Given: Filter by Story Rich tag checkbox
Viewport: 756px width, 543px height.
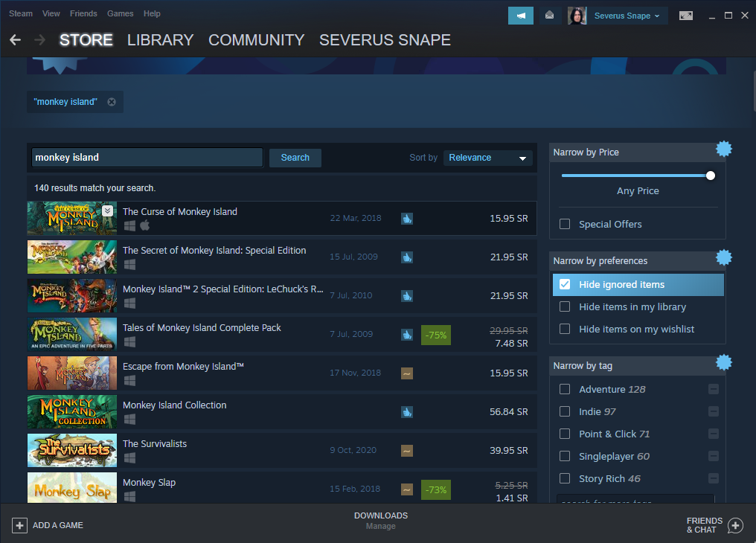Looking at the screenshot, I should [565, 478].
